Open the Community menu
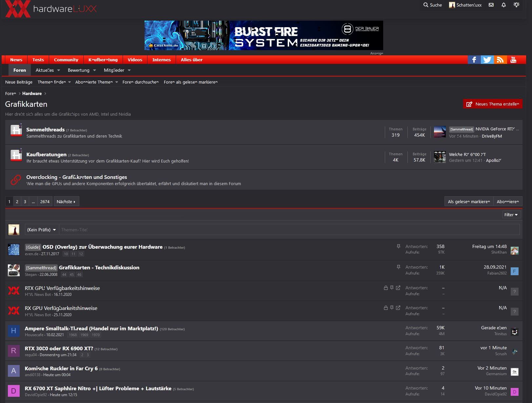This screenshot has width=532, height=403. 66,60
